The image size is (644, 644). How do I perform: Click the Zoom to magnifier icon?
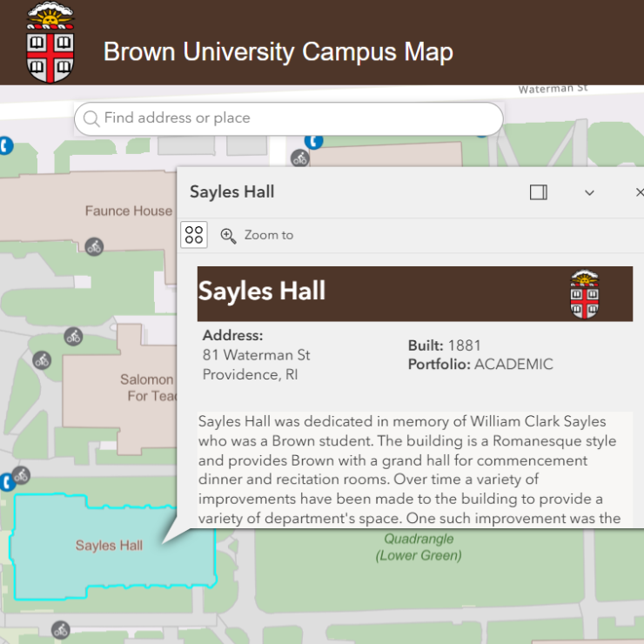(x=229, y=236)
